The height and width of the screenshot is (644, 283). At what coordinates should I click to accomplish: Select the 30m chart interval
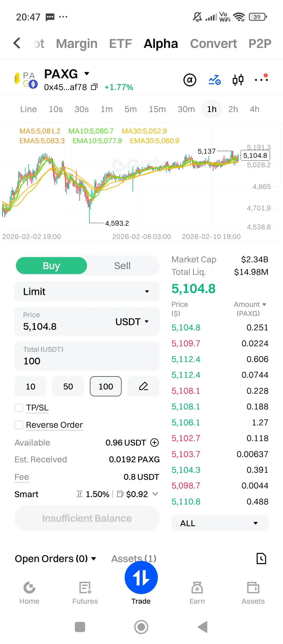(x=186, y=109)
